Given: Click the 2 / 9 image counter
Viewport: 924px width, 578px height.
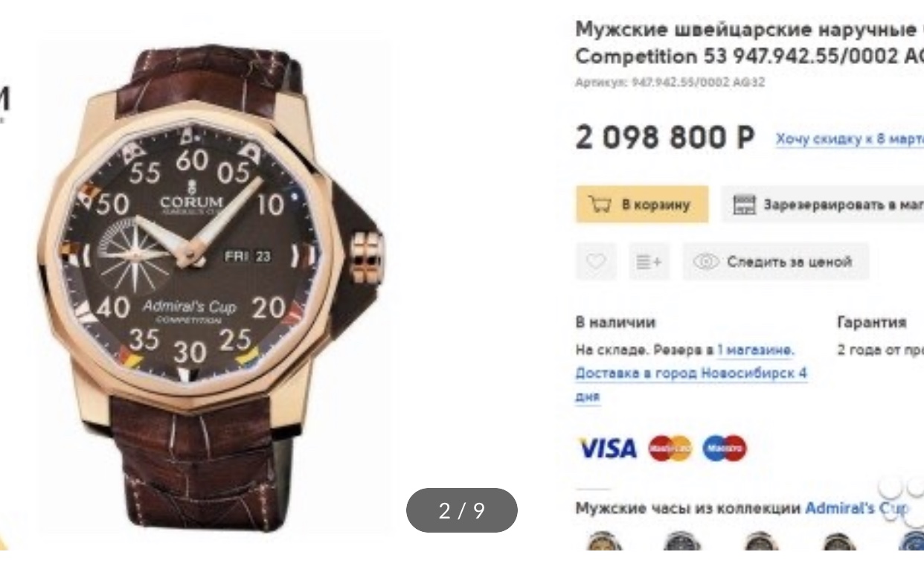Looking at the screenshot, I should (461, 510).
